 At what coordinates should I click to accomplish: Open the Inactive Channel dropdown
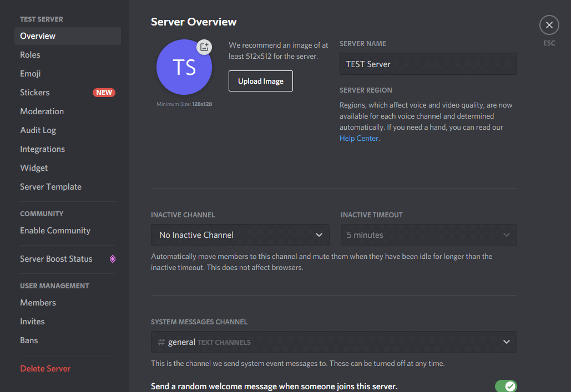[x=240, y=235]
